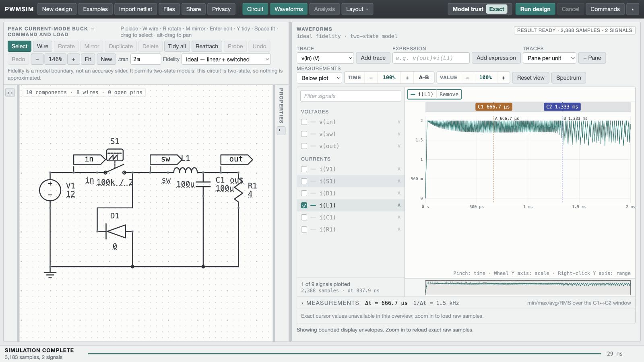Viewport: 644px width, 362px height.
Task: Click the ground symbol in schematic
Action: [50, 274]
